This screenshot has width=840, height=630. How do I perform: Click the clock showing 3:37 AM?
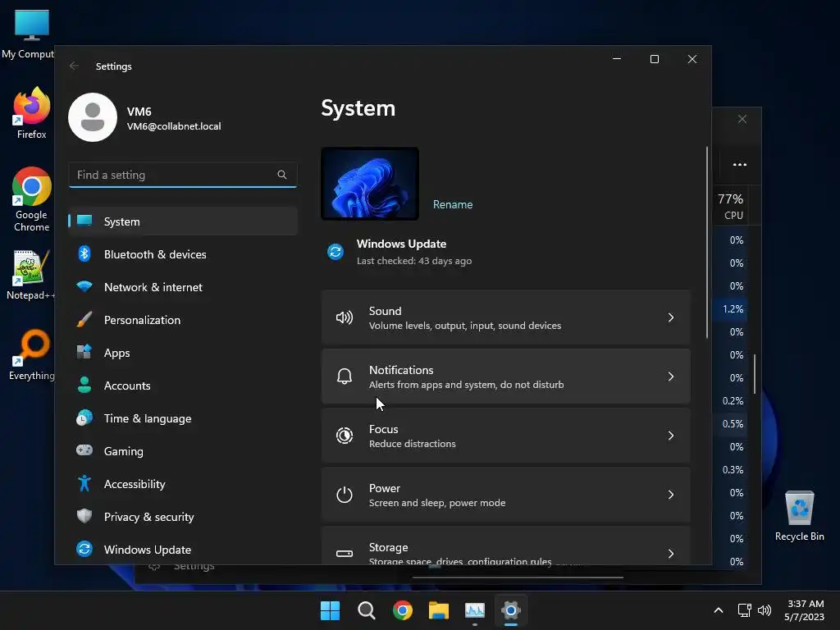tap(806, 604)
